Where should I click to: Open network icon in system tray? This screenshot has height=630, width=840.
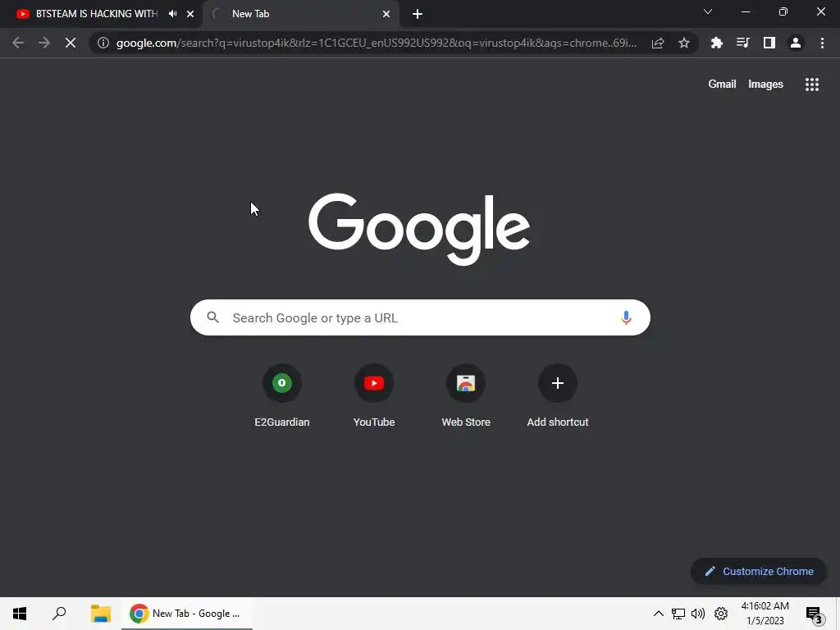[678, 614]
